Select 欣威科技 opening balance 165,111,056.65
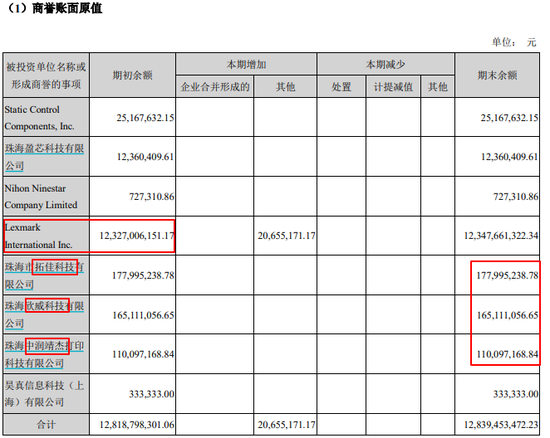550x438 pixels. pyautogui.click(x=143, y=315)
